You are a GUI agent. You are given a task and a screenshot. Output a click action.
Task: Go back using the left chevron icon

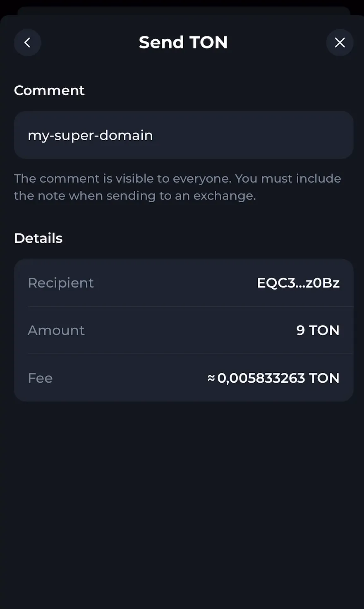click(27, 42)
